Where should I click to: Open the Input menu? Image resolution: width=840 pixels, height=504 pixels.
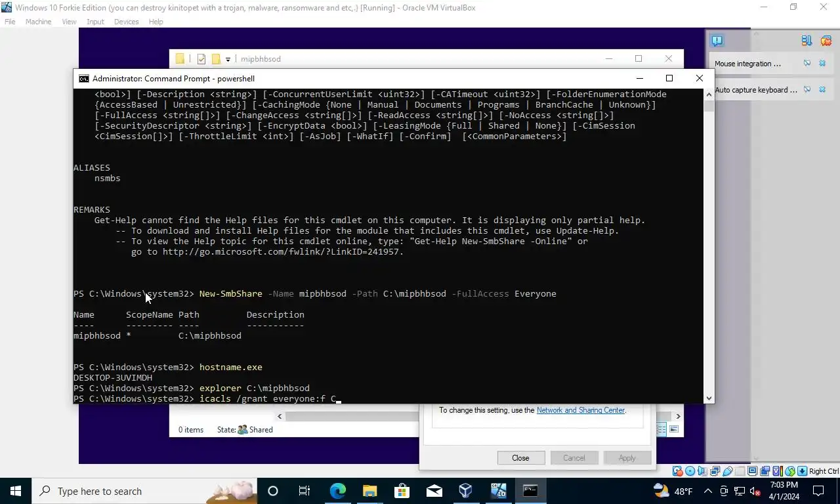[x=95, y=22]
